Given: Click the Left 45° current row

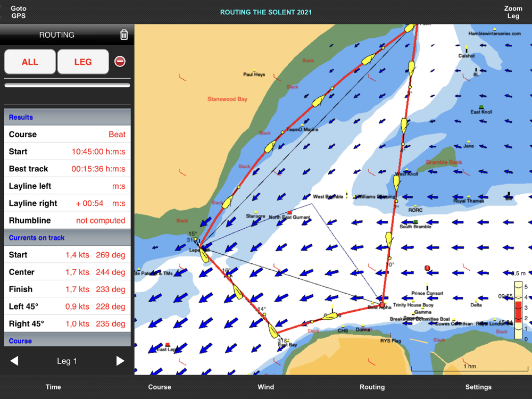Looking at the screenshot, I should (67, 306).
